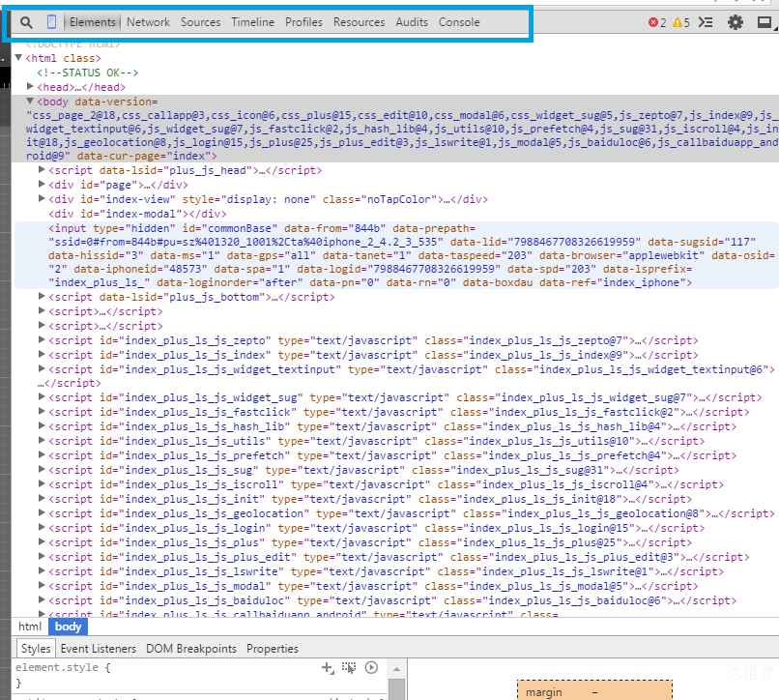Show the console drawer icon

706,22
